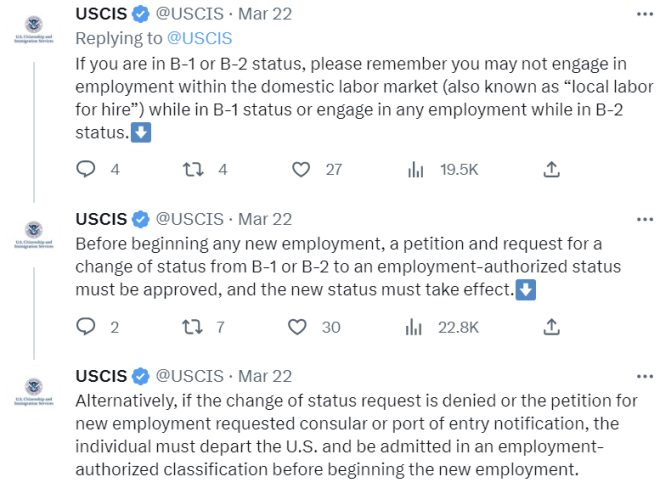Share the first tweet about B-1 status
This screenshot has height=488, width=660.
click(551, 170)
